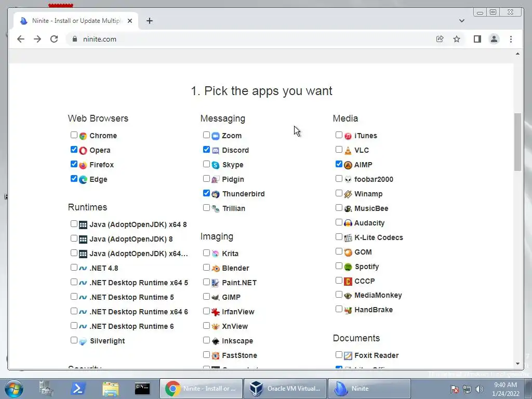
Task: Click the Thunderbird app icon
Action: (x=216, y=194)
